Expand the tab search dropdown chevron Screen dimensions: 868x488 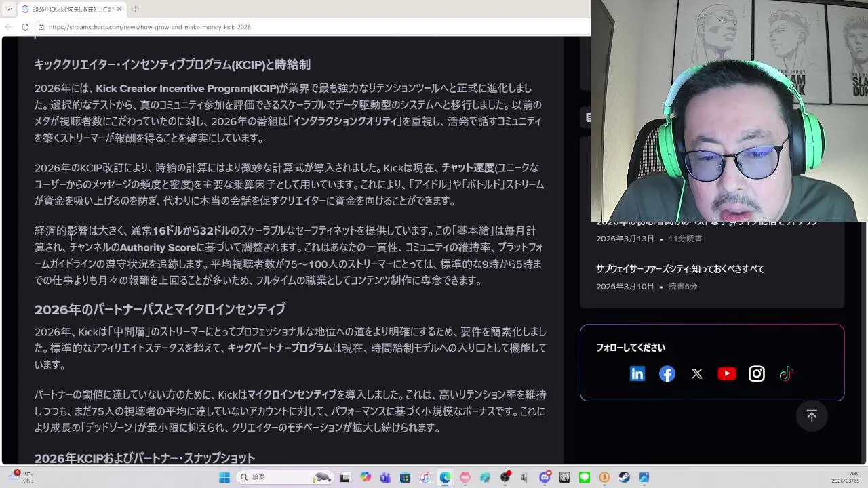point(9,9)
